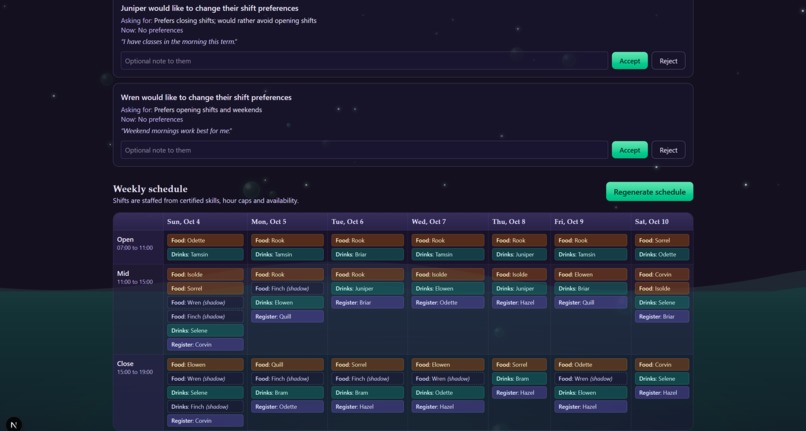806x431 pixels.
Task: Click Tuesday Close shift 'Food: Sorrel'
Action: click(x=368, y=365)
